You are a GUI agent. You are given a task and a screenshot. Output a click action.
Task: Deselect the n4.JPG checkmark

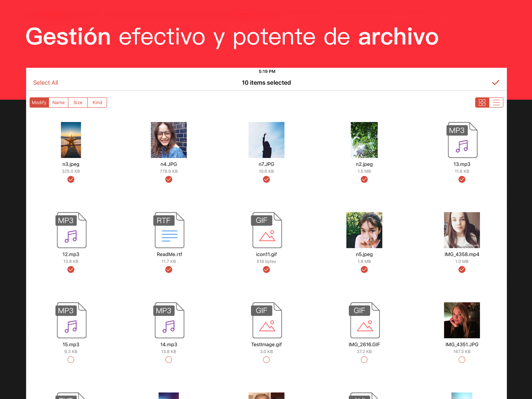169,179
